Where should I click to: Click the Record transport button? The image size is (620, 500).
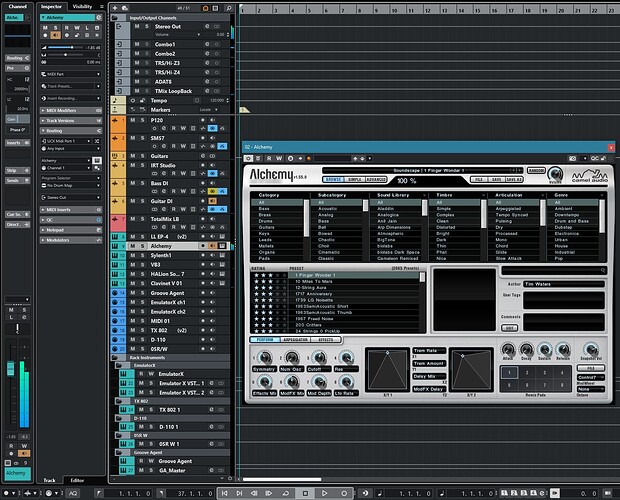(344, 493)
